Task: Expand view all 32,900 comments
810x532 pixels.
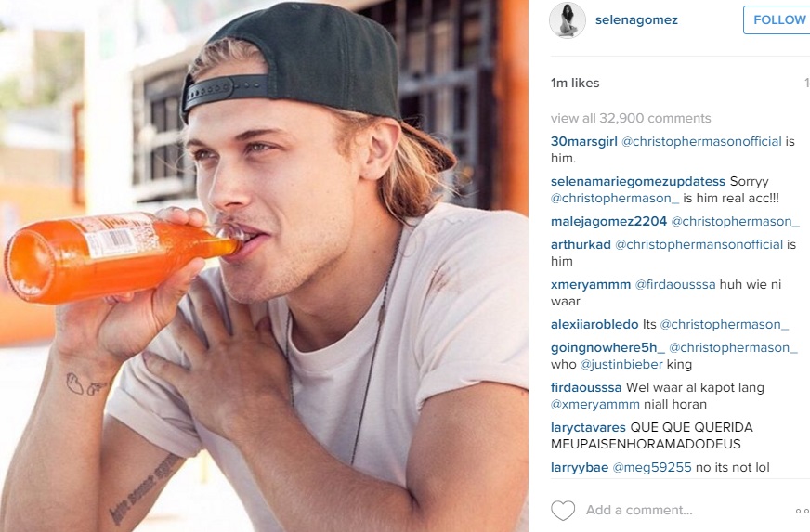Action: click(631, 118)
